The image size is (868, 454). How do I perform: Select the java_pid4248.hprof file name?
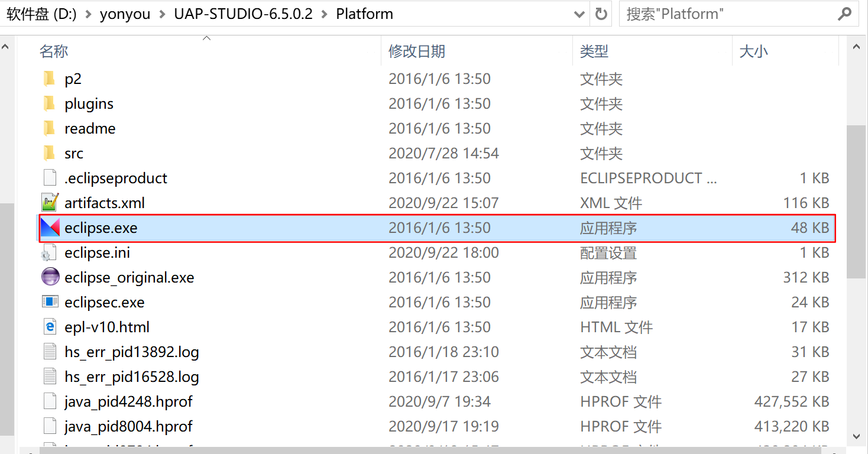coord(129,401)
